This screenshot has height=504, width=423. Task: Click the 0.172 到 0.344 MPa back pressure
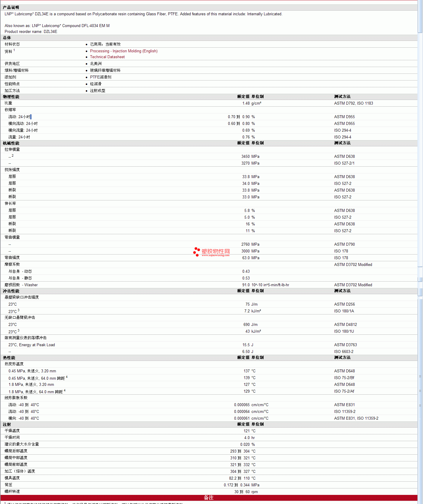point(241,485)
